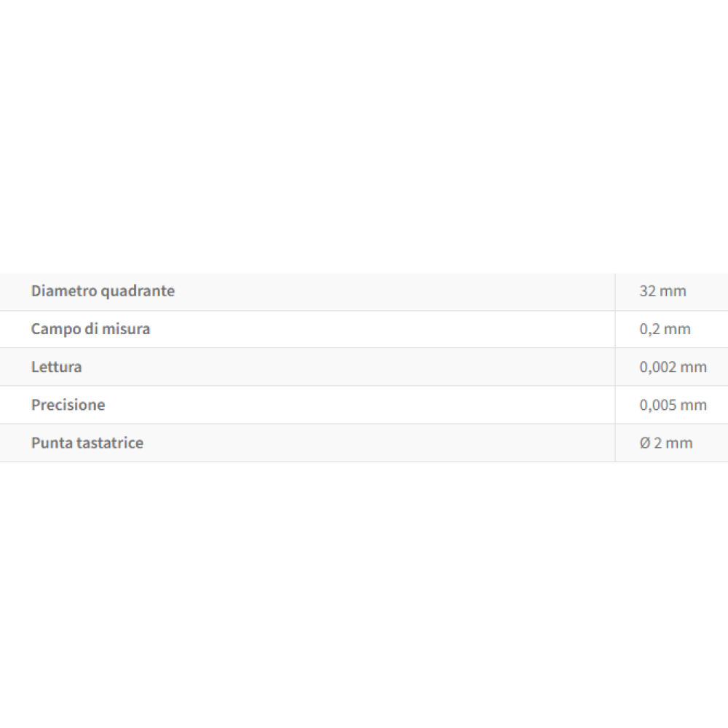The image size is (728, 728).
Task: Click the Diametro quadrante label
Action: tap(103, 291)
